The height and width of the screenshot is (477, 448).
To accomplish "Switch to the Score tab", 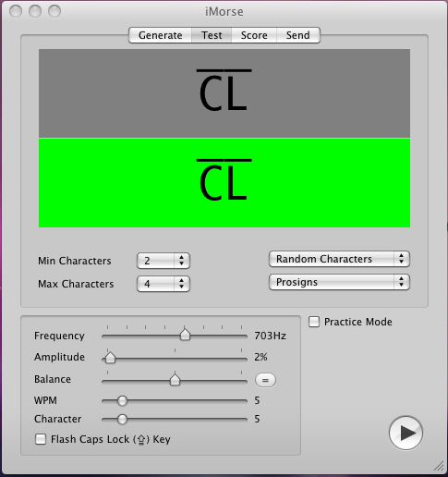I will (254, 35).
